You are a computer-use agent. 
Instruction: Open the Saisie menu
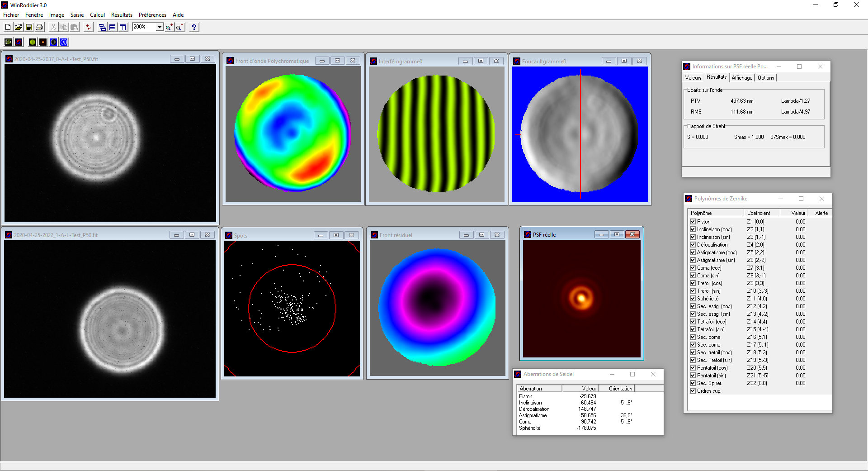(77, 15)
